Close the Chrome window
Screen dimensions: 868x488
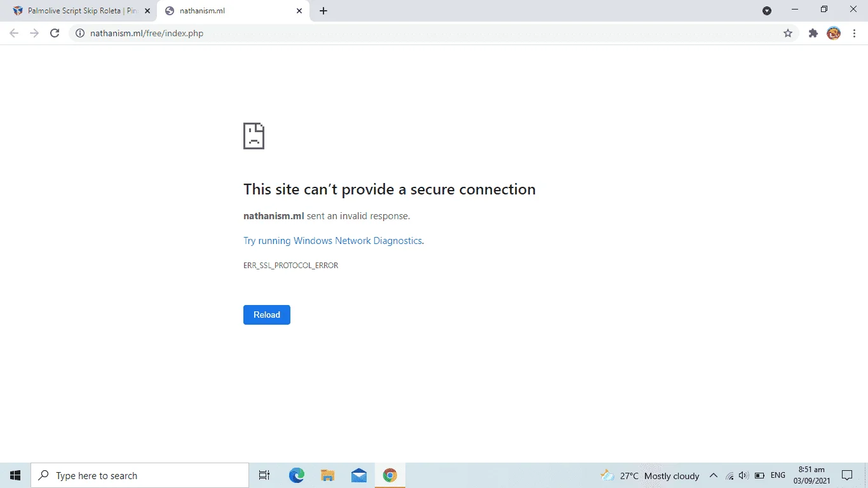[853, 10]
